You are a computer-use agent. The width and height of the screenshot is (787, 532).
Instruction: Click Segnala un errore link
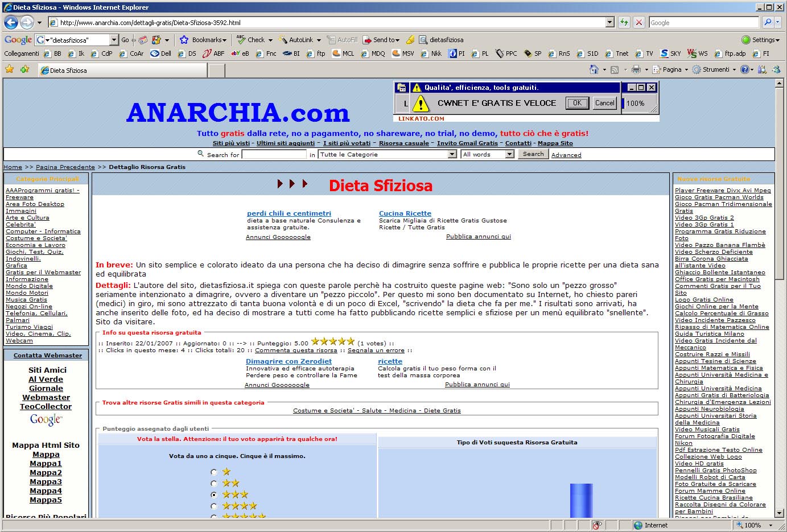coord(376,350)
